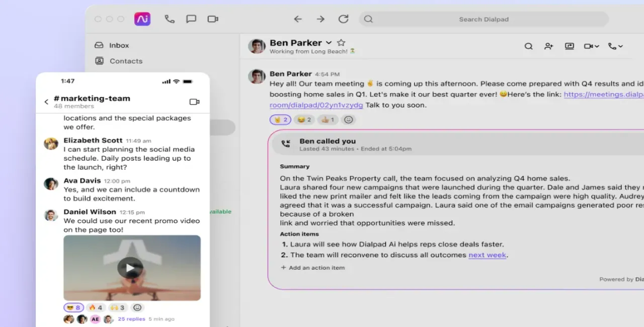Start a video meeting from the top bar camera icon
The width and height of the screenshot is (644, 327).
(213, 19)
